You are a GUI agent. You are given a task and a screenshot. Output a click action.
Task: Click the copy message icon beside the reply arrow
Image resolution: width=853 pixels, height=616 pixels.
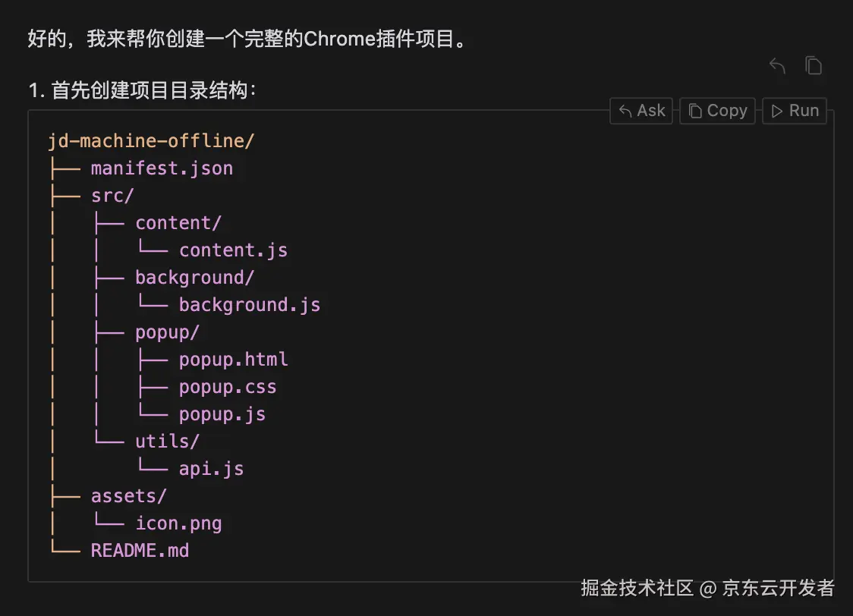point(814,66)
